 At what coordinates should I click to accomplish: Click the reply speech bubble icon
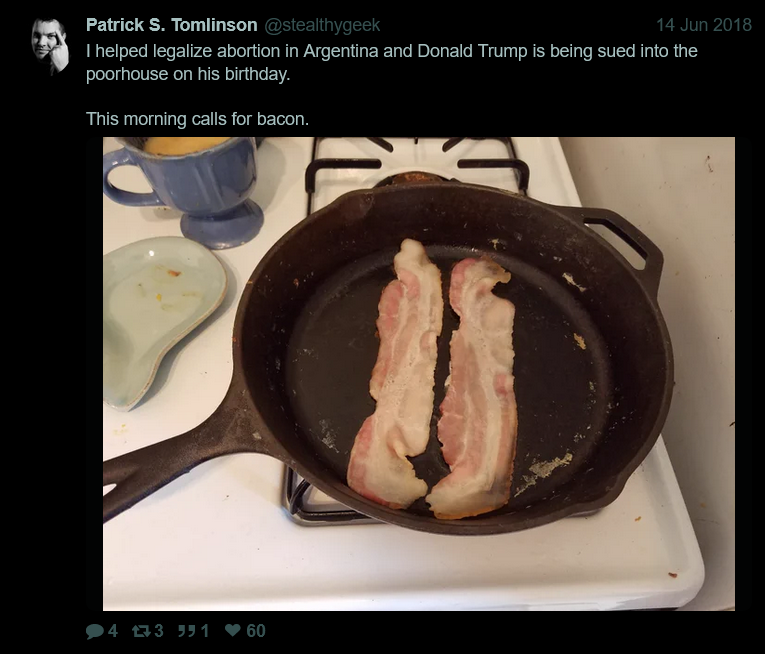pyautogui.click(x=95, y=631)
